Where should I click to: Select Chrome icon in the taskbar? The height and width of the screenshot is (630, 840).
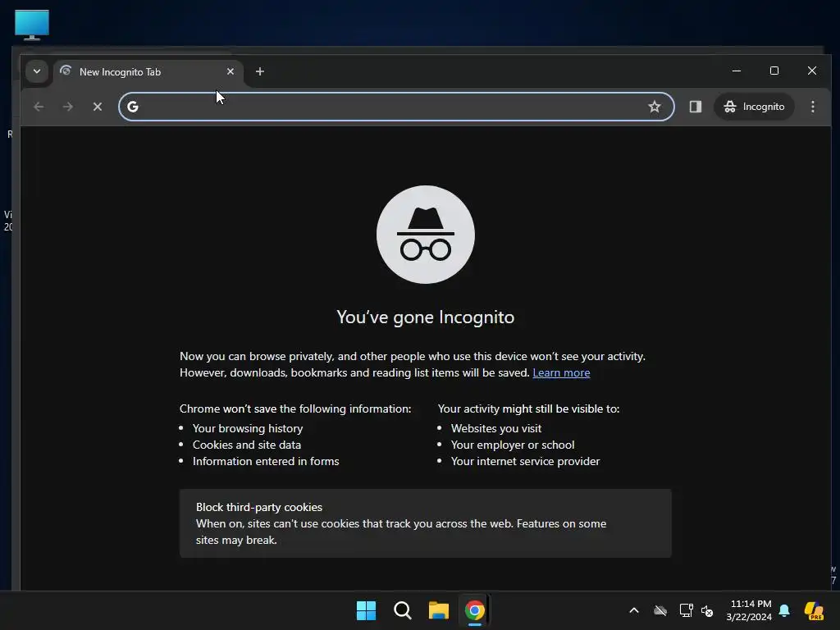tap(475, 610)
